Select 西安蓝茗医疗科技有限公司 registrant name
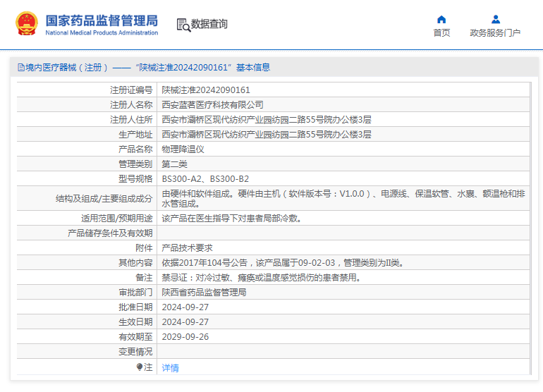This screenshot has width=543, height=392. (213, 104)
